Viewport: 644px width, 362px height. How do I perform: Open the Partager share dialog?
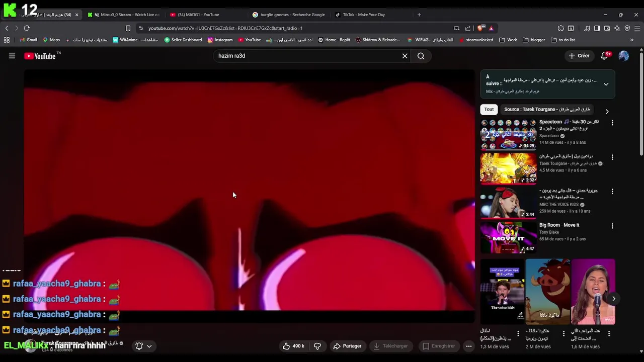pos(347,346)
